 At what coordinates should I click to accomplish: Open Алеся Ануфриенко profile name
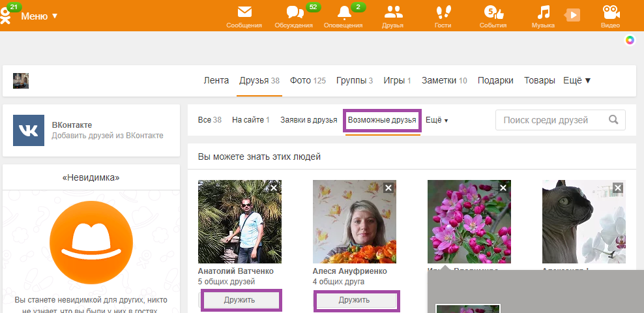click(x=349, y=271)
